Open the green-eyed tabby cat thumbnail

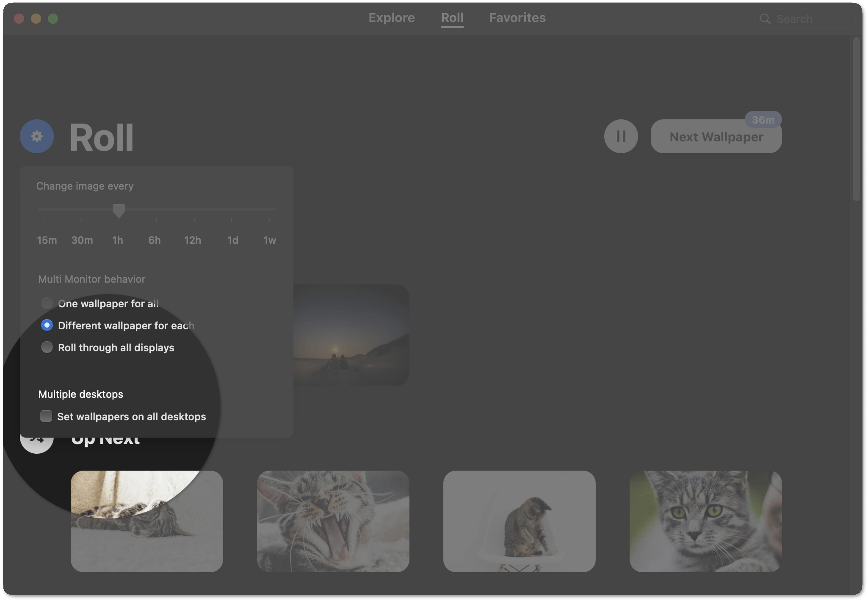point(705,521)
